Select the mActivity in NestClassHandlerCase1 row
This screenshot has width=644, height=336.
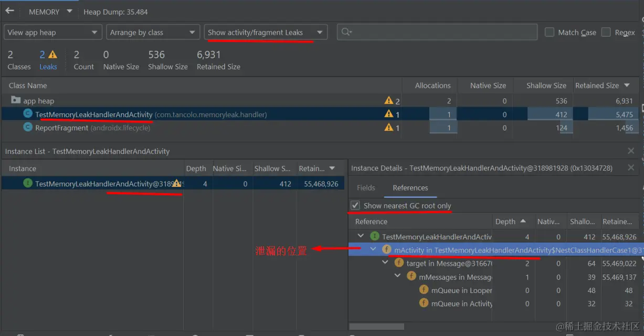coord(495,250)
